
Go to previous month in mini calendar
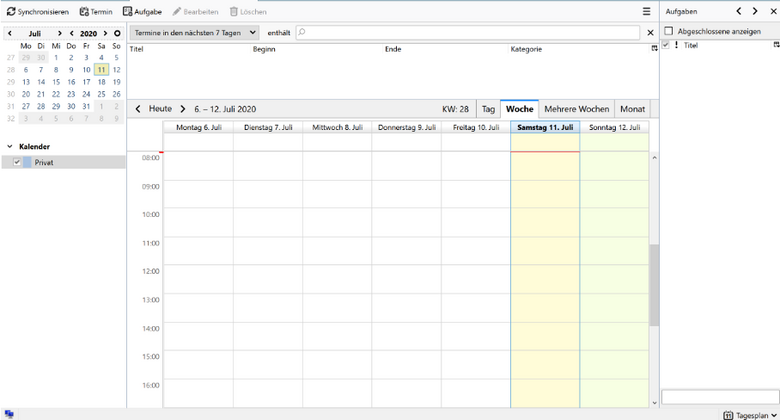[x=9, y=33]
